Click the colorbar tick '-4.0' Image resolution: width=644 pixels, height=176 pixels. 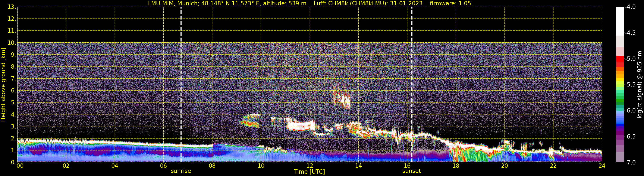tap(630, 7)
